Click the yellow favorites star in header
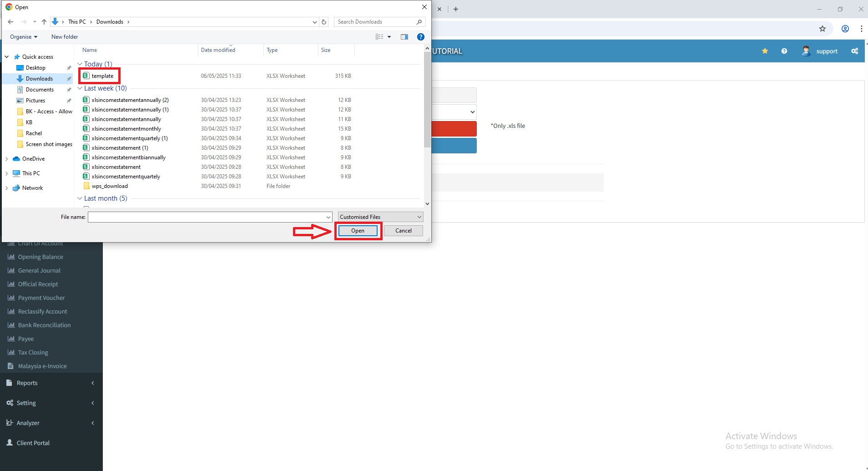The height and width of the screenshot is (471, 868). tap(765, 51)
